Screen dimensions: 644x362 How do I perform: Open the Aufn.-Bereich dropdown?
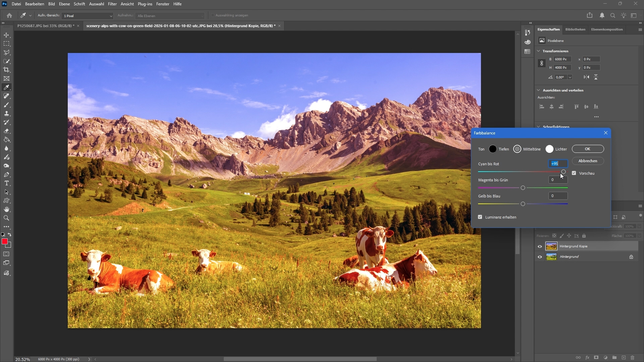(x=88, y=16)
